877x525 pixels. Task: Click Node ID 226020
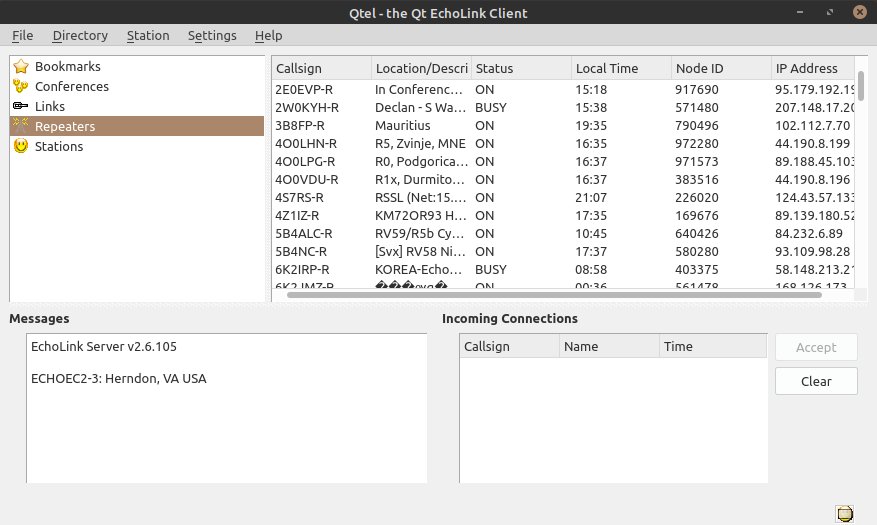coord(696,197)
